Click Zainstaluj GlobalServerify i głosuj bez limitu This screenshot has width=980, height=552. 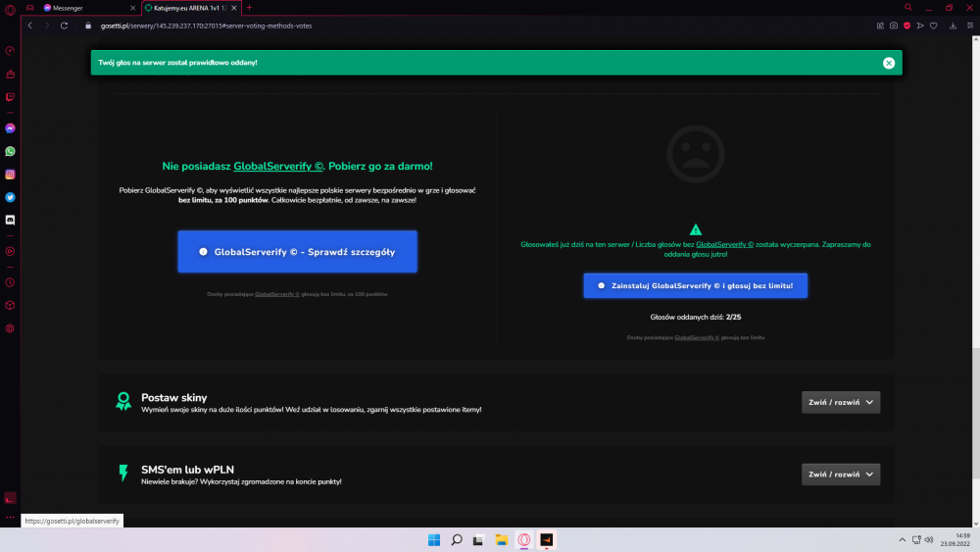click(x=696, y=285)
